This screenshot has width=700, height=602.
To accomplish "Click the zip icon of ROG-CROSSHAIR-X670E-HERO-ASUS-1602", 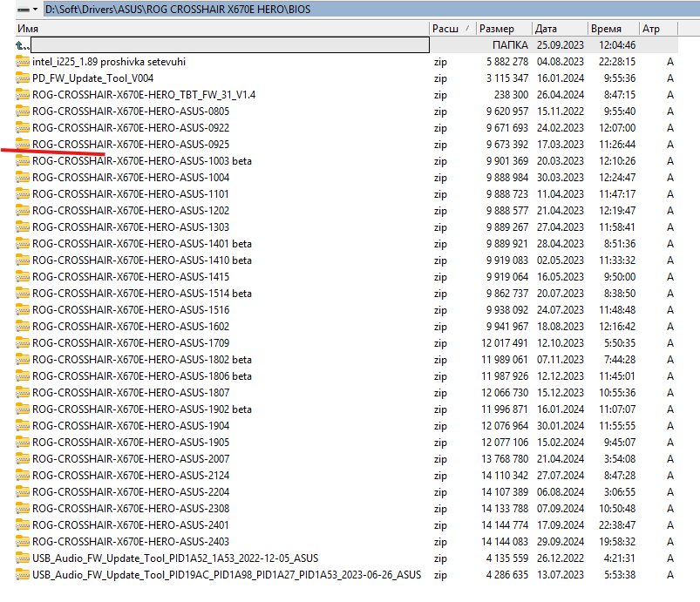I will click(23, 326).
